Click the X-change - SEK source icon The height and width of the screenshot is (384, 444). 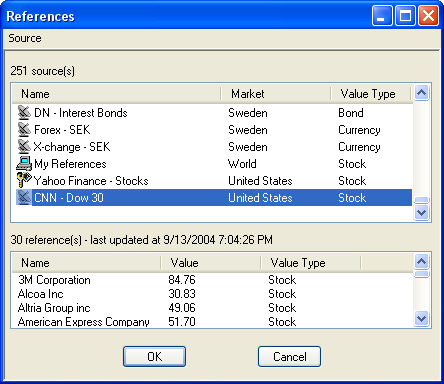(x=24, y=147)
